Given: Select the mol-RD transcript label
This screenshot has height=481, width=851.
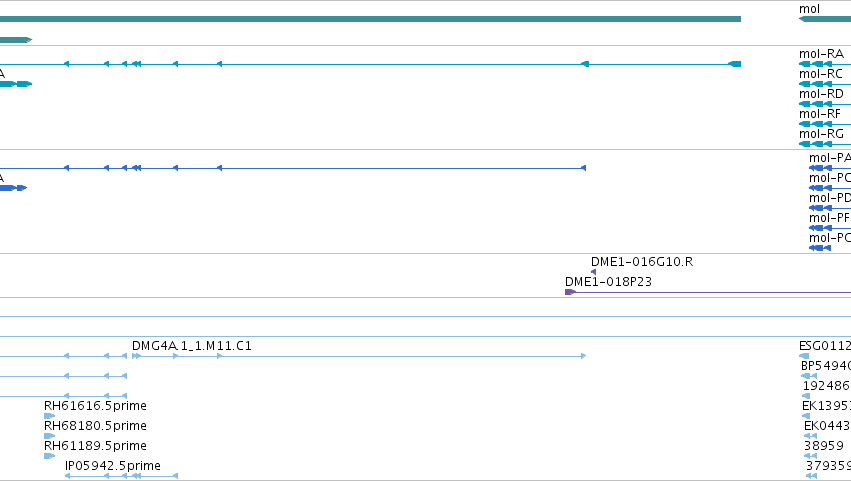Looking at the screenshot, I should [821, 94].
